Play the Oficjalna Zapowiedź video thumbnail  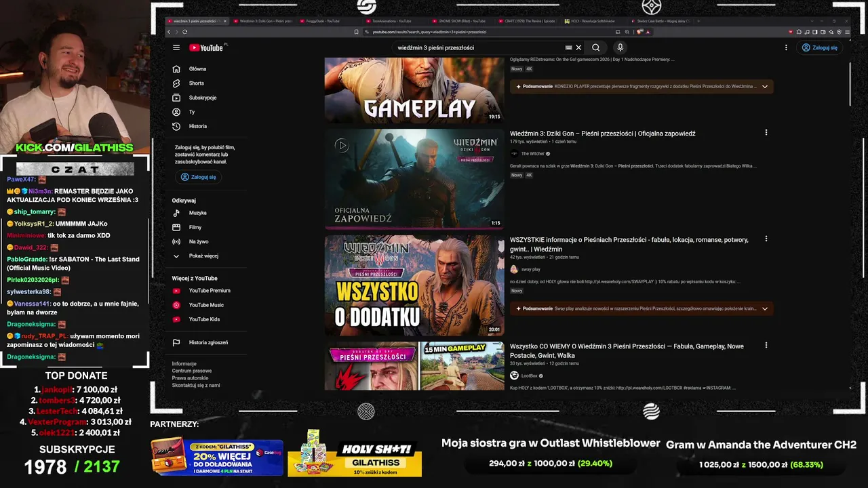tap(414, 179)
